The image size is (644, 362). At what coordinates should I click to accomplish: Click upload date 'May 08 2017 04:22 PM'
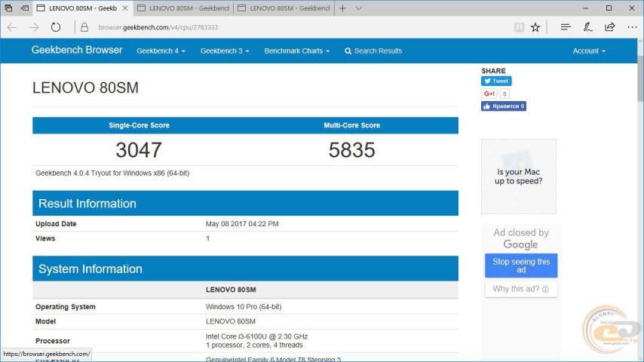pyautogui.click(x=242, y=224)
